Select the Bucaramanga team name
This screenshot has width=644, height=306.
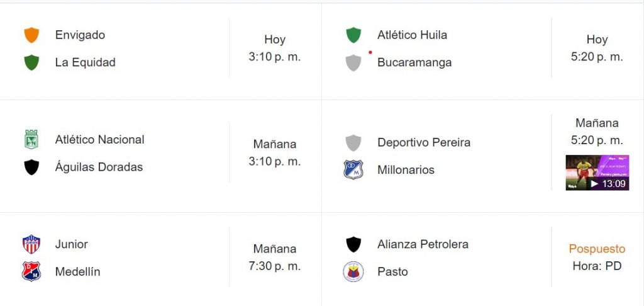click(x=414, y=62)
